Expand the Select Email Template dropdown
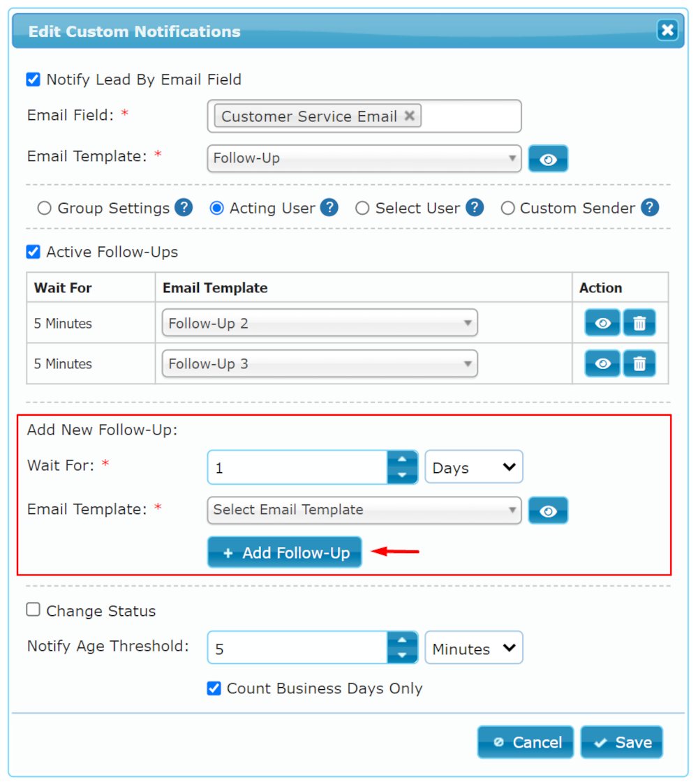698x784 pixels. pyautogui.click(x=364, y=510)
